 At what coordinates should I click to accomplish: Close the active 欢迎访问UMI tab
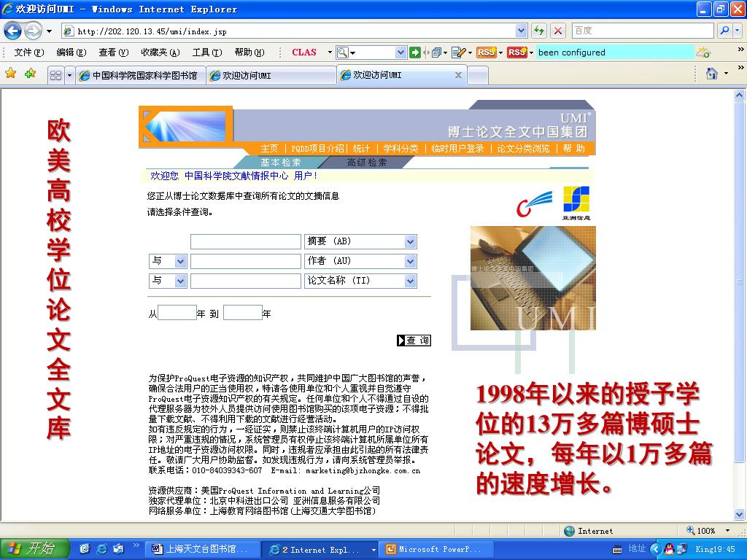pos(458,75)
